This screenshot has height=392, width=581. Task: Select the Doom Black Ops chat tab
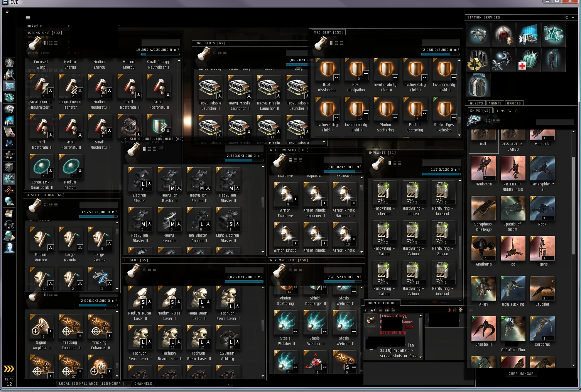pyautogui.click(x=382, y=303)
